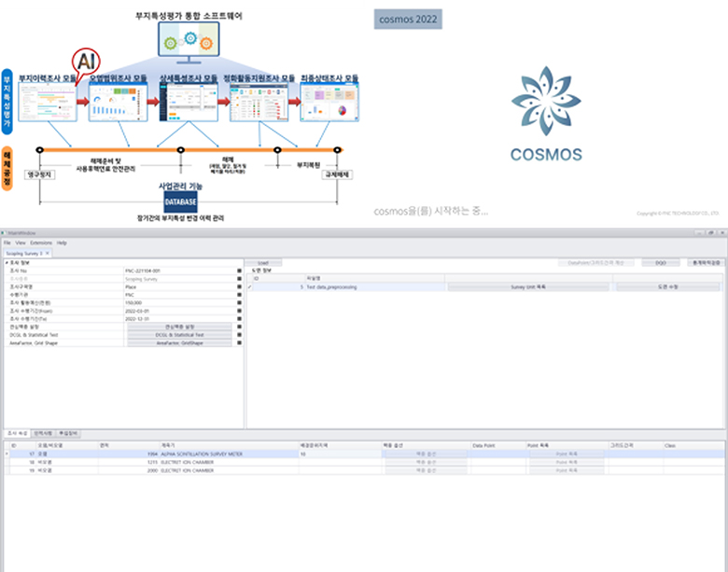Edit the Place value field
The width and height of the screenshot is (728, 572).
click(180, 286)
